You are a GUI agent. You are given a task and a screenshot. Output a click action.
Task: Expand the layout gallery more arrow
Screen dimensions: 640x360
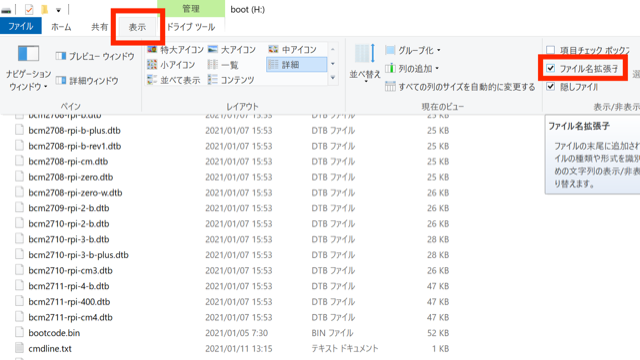pos(333,78)
